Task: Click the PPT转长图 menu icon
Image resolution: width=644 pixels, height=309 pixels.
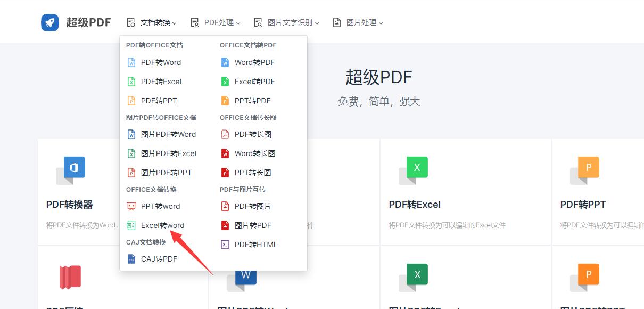Action: coord(225,173)
